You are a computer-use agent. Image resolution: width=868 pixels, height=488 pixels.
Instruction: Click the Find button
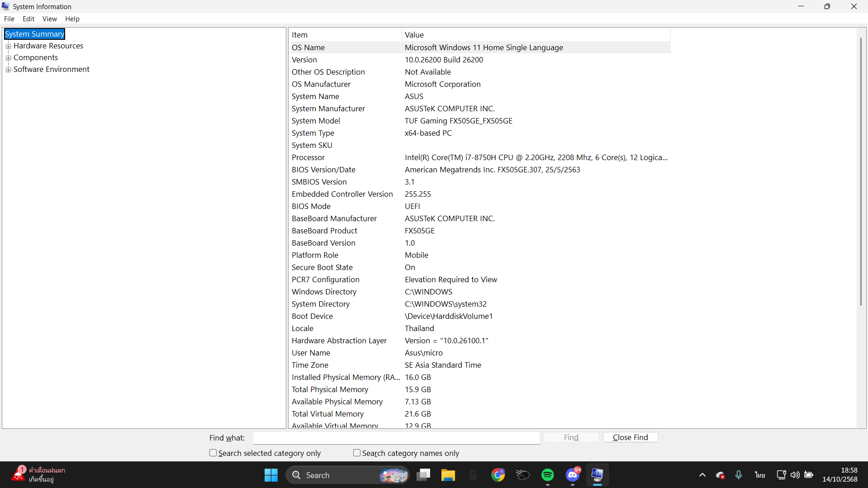pyautogui.click(x=571, y=437)
